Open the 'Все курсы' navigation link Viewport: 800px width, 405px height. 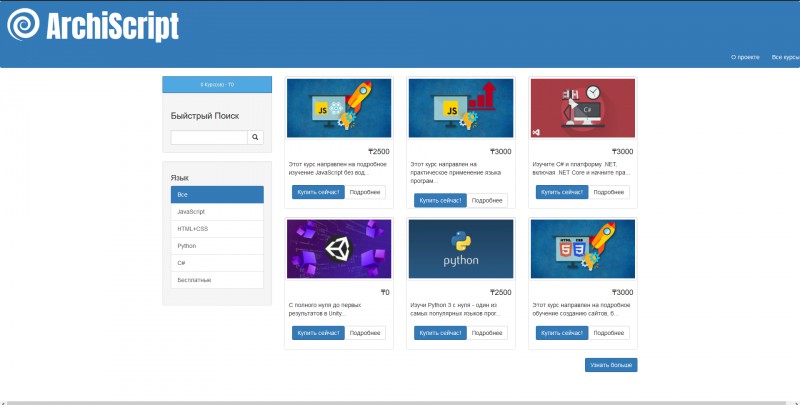pos(785,57)
